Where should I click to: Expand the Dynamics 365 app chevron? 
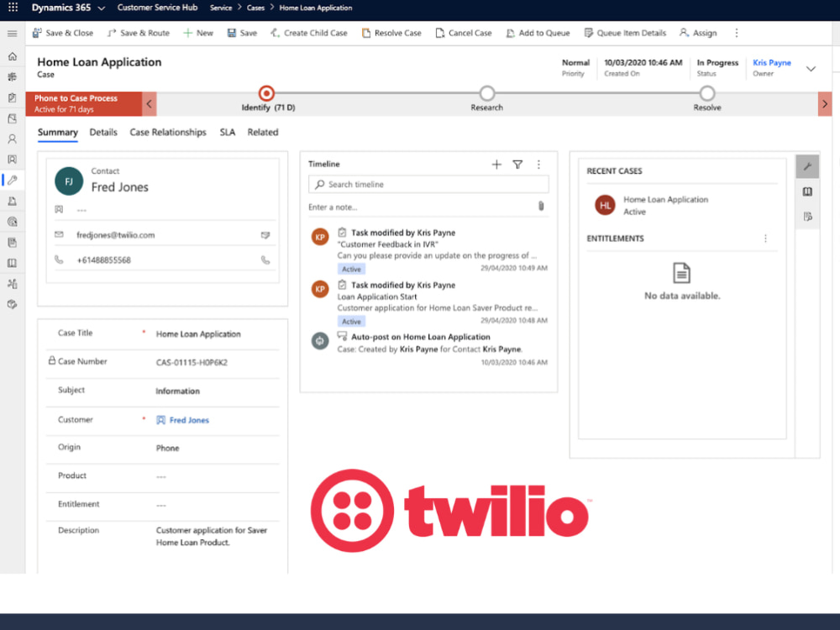tap(101, 8)
